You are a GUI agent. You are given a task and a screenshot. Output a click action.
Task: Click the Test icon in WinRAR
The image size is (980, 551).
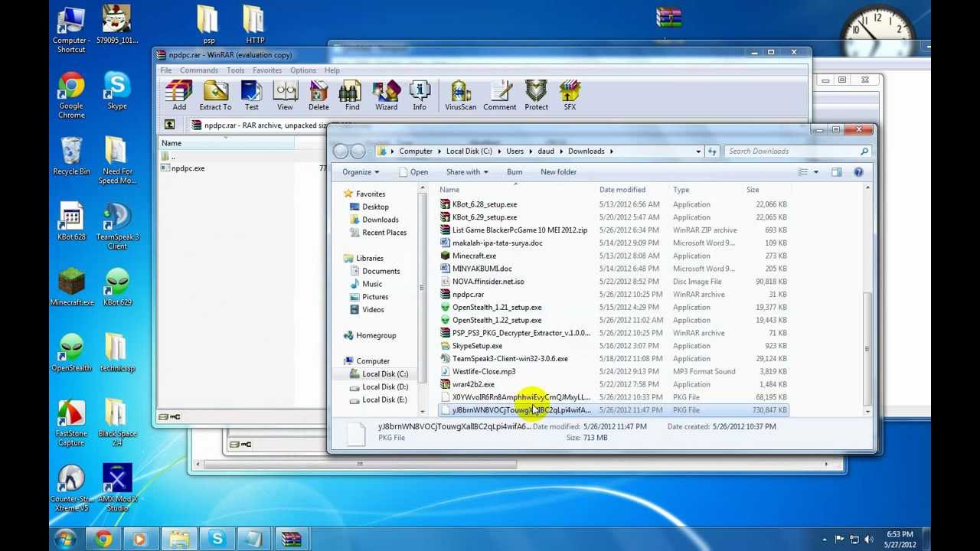coord(251,96)
